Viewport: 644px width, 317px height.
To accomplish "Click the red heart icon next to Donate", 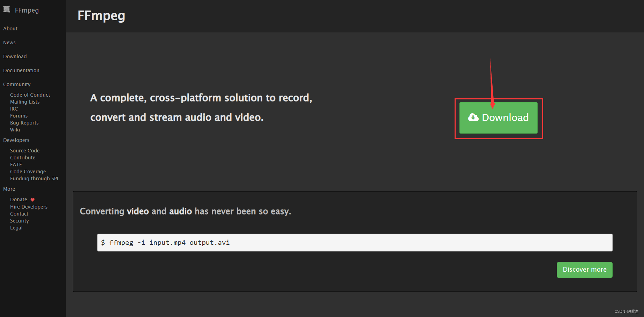I will (32, 200).
